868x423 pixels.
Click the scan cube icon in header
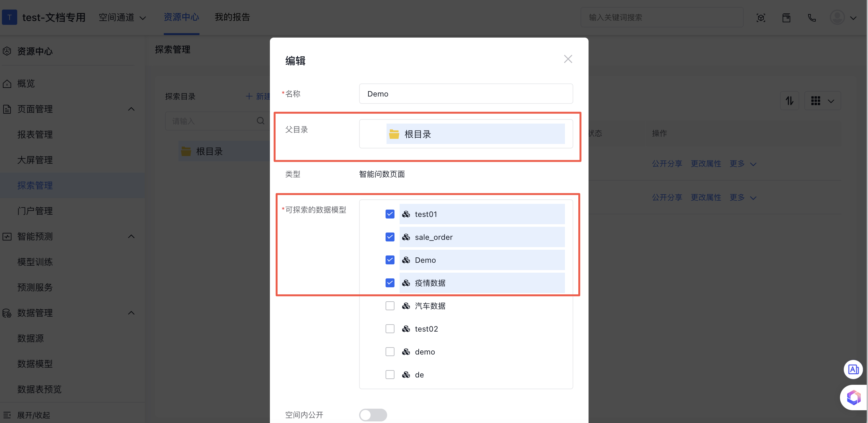click(761, 18)
